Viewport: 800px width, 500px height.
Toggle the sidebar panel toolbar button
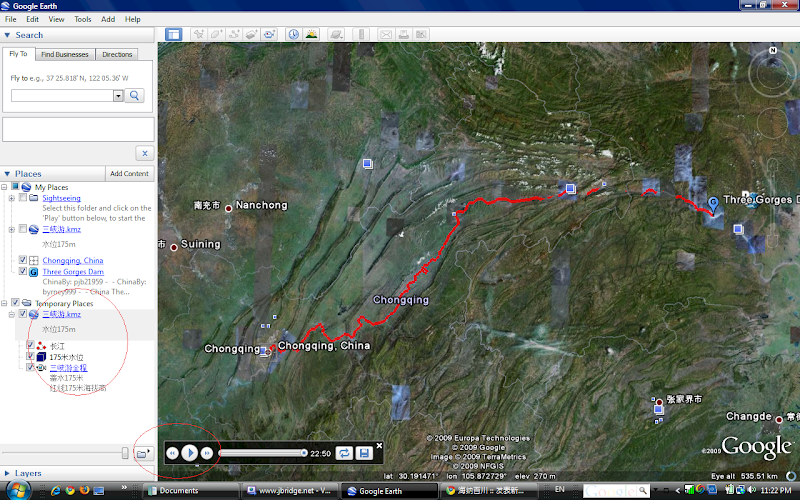[x=173, y=35]
